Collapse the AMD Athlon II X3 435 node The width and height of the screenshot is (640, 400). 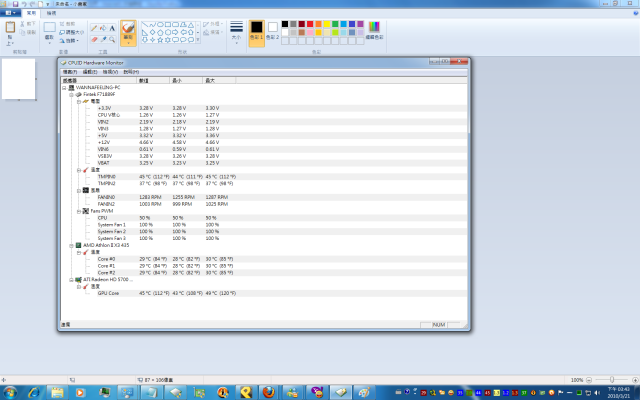coord(71,246)
